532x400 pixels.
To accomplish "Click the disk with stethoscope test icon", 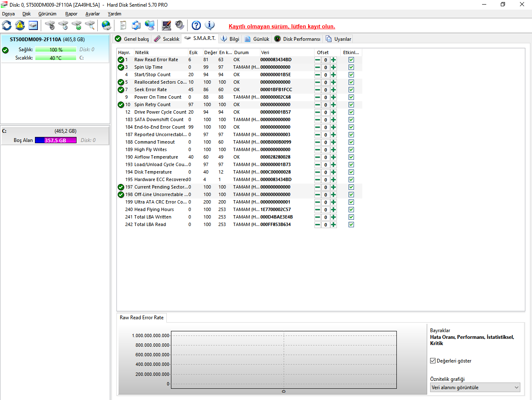I will click(50, 25).
